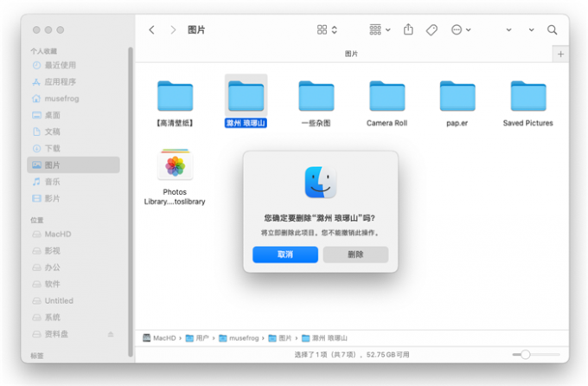Image resolution: width=588 pixels, height=386 pixels.
Task: Open 影片 in sidebar
Action: [73, 198]
